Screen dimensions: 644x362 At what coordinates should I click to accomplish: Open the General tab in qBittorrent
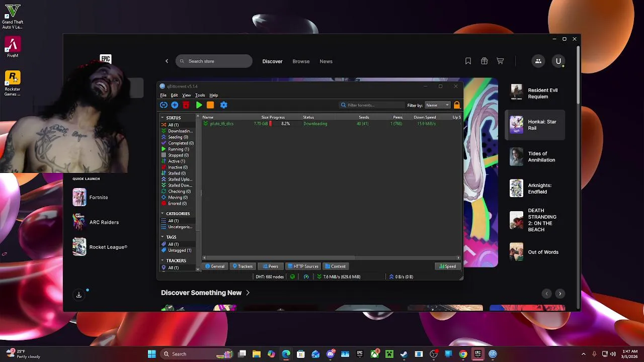(x=215, y=266)
